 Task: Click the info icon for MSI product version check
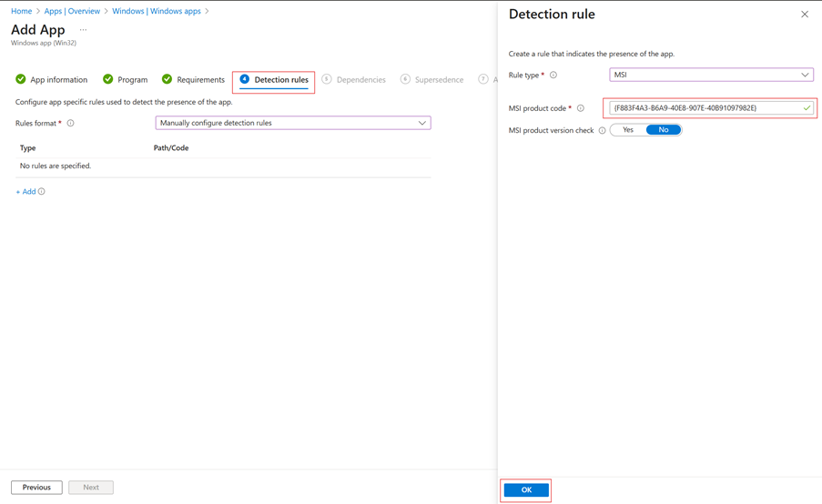pyautogui.click(x=602, y=130)
